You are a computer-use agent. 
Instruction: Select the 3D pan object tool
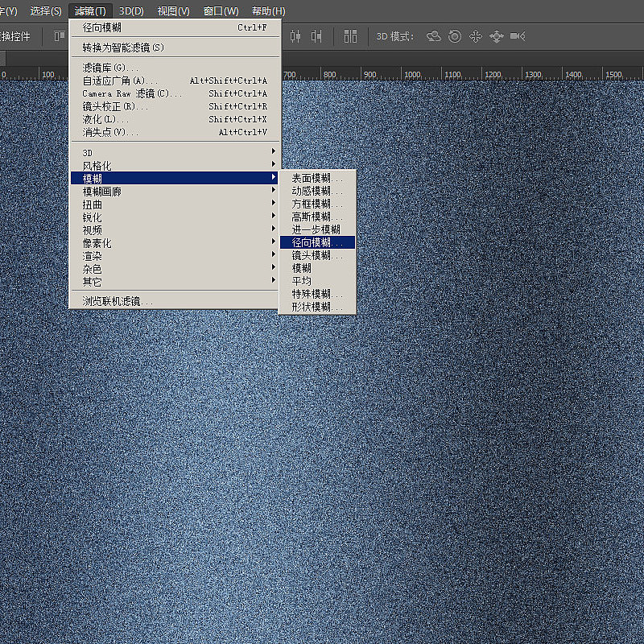476,36
